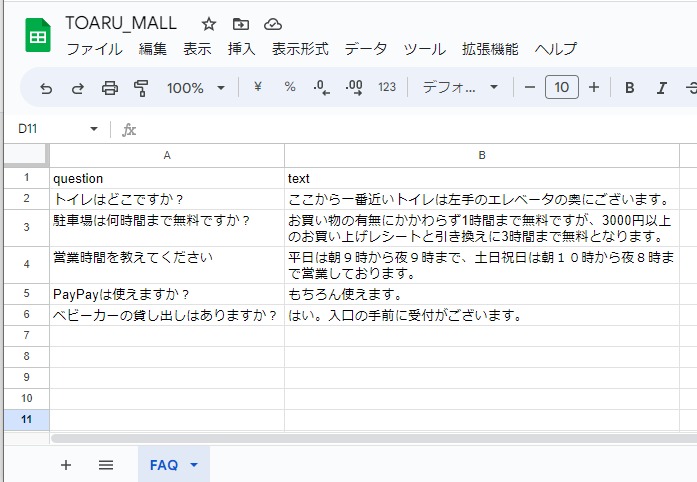Select cell containing PayPayは使えますか？
The height and width of the screenshot is (482, 697).
pos(166,295)
